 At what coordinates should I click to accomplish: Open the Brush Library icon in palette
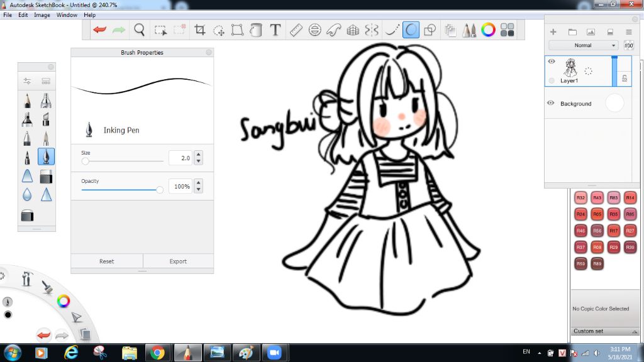(x=46, y=81)
